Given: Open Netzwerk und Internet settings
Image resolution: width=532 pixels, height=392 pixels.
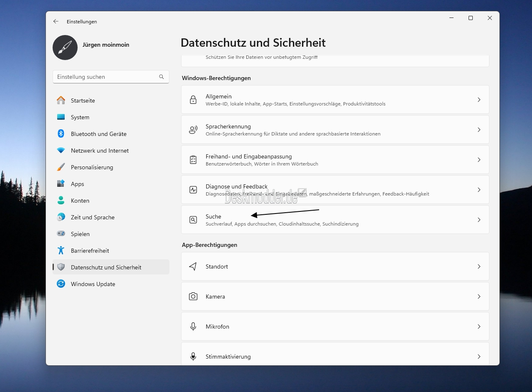Looking at the screenshot, I should coord(111,151).
